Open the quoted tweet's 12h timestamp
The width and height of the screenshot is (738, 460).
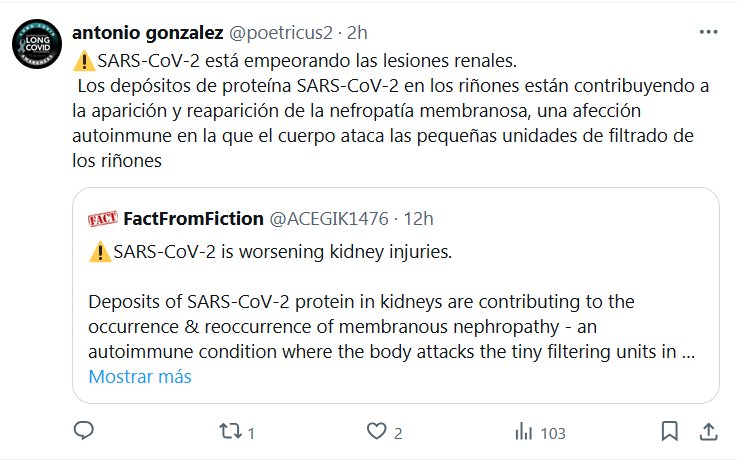pyautogui.click(x=417, y=219)
